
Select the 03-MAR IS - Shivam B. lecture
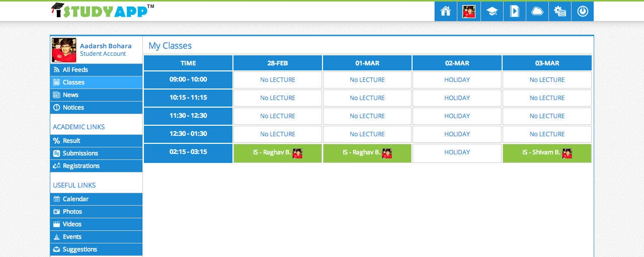(546, 153)
